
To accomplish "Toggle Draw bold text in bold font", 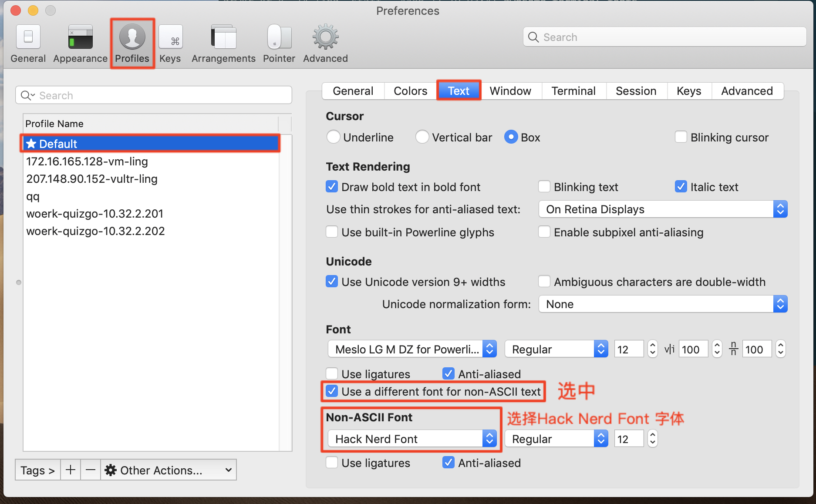I will click(x=332, y=187).
